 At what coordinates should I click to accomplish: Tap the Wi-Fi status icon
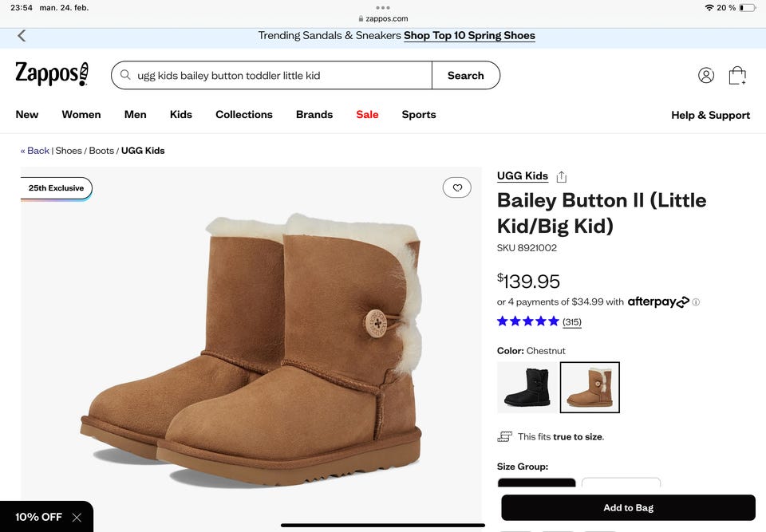tap(709, 8)
